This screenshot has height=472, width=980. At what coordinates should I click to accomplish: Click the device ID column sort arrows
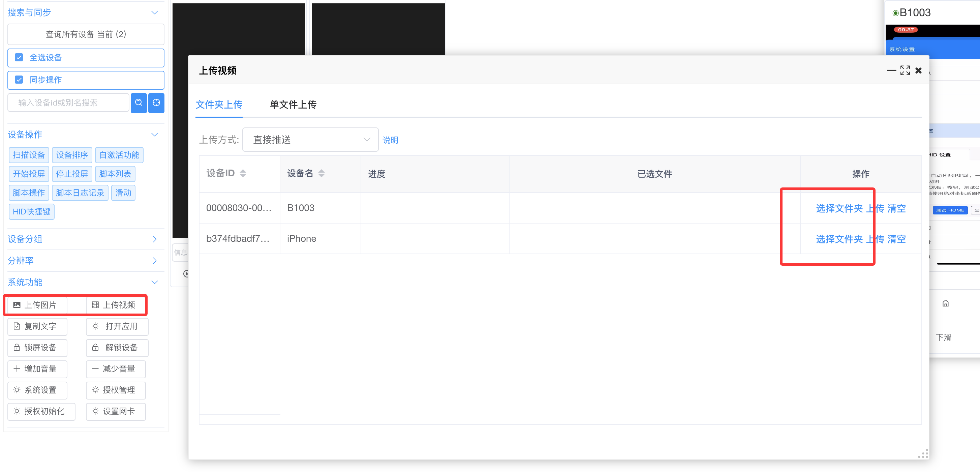click(x=243, y=173)
